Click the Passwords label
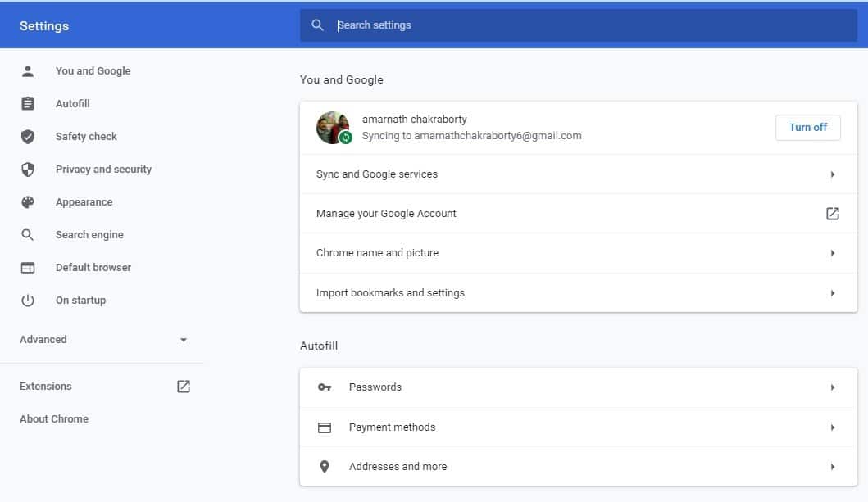This screenshot has width=868, height=502. 375,387
